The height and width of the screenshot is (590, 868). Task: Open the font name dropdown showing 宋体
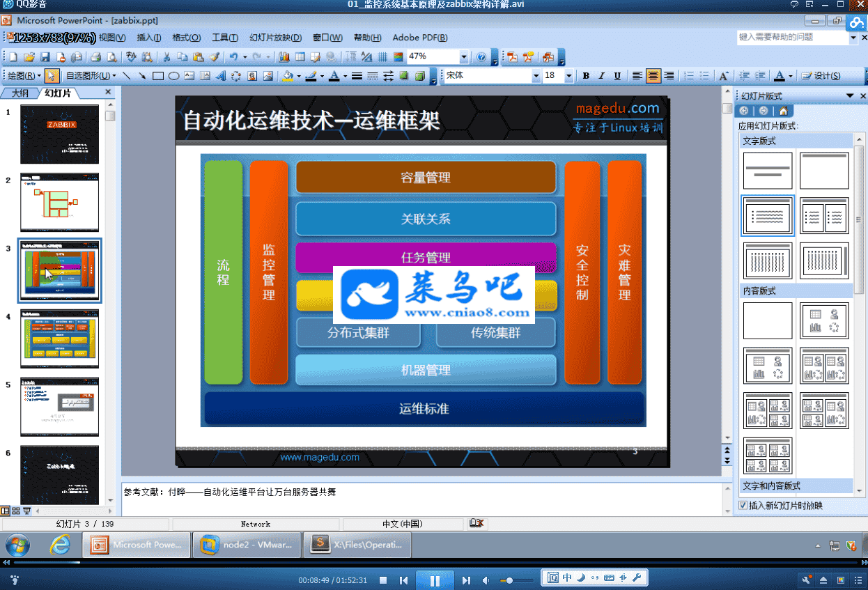pyautogui.click(x=536, y=76)
